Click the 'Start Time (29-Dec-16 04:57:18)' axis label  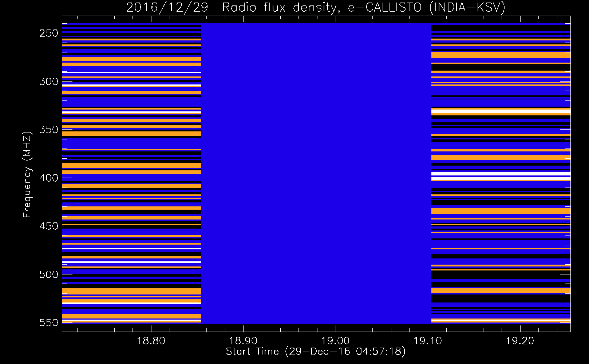point(316,351)
